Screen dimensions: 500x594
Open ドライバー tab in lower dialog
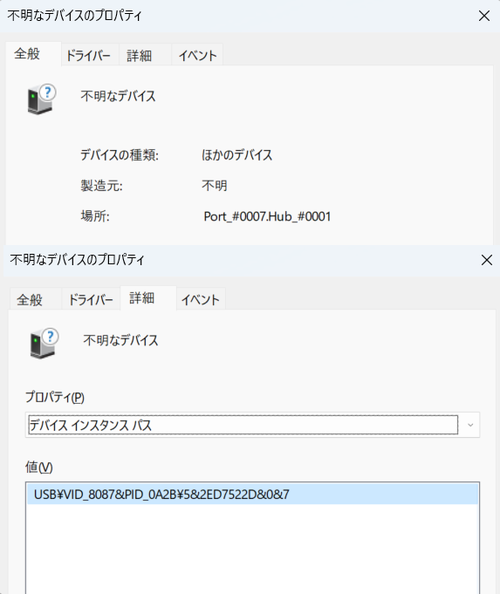[x=91, y=300]
